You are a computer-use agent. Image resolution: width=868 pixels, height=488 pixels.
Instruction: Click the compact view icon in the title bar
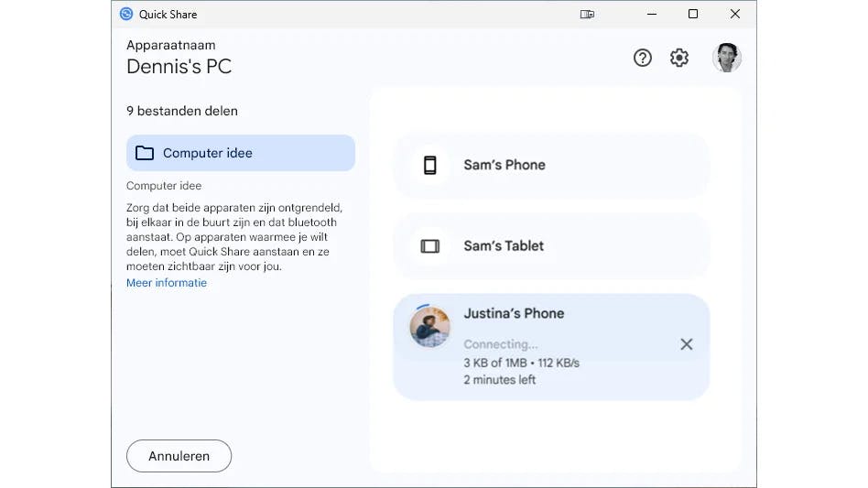587,15
